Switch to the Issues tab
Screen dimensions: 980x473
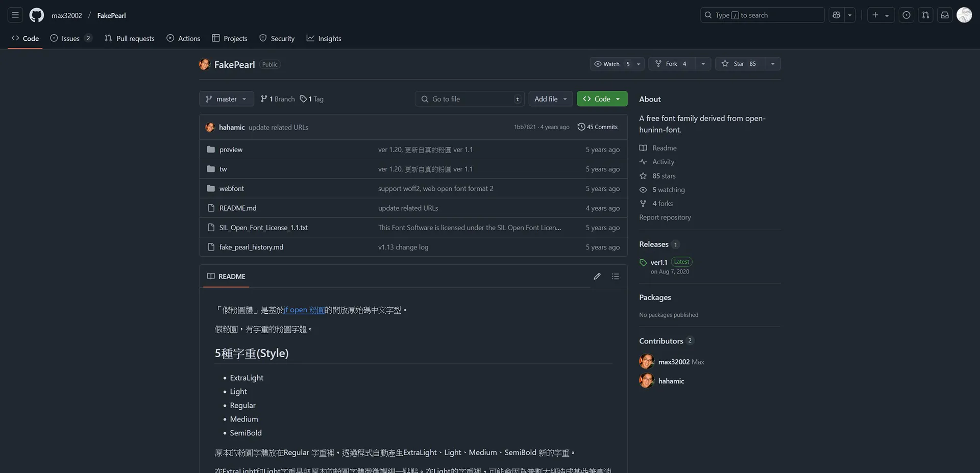[71, 38]
